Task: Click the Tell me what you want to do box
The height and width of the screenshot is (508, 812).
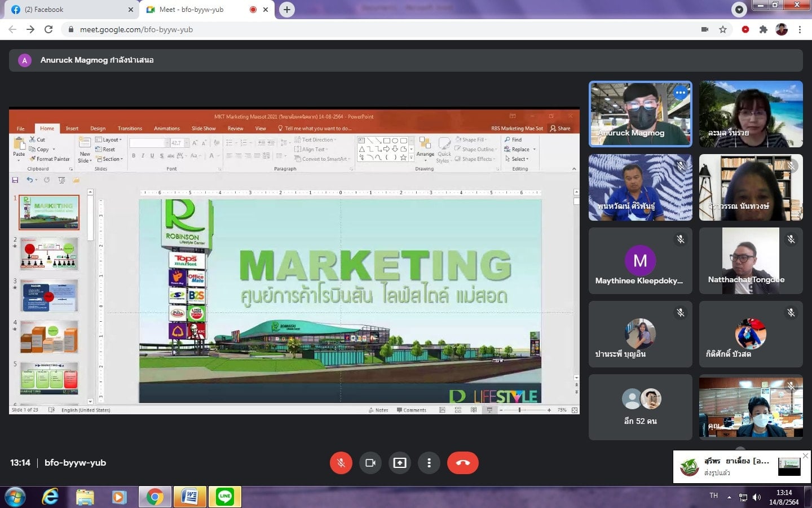Action: coord(315,129)
